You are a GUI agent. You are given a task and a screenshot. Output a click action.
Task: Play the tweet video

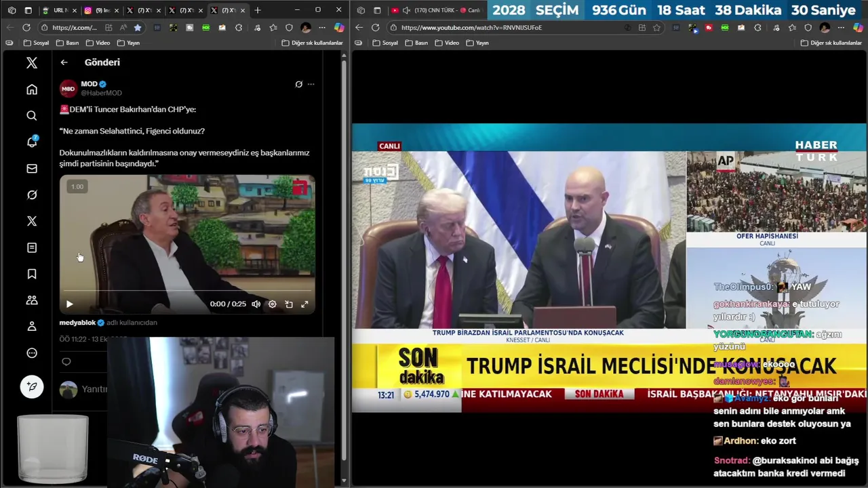[x=69, y=304]
